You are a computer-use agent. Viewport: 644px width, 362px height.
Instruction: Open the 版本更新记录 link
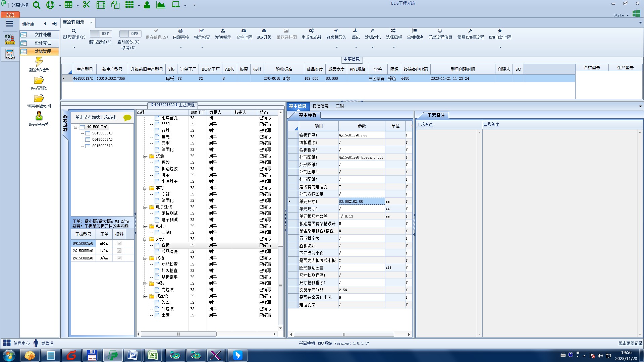630,343
